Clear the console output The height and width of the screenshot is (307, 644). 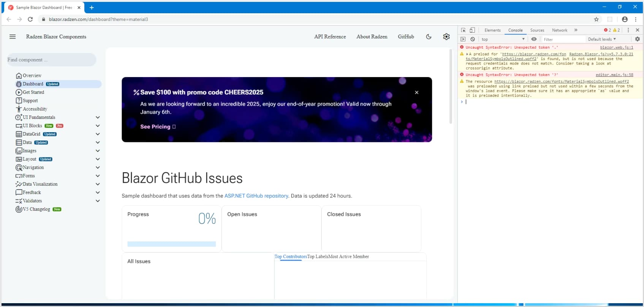pyautogui.click(x=473, y=39)
